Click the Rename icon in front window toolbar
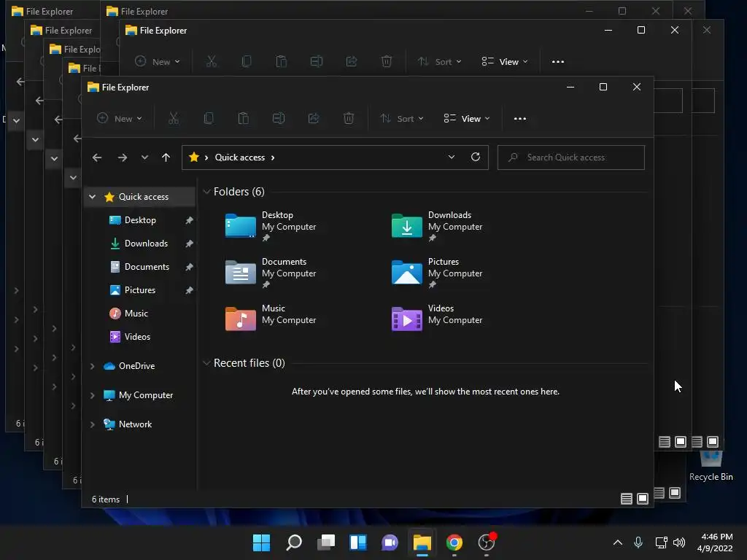This screenshot has height=560, width=747. pos(279,119)
